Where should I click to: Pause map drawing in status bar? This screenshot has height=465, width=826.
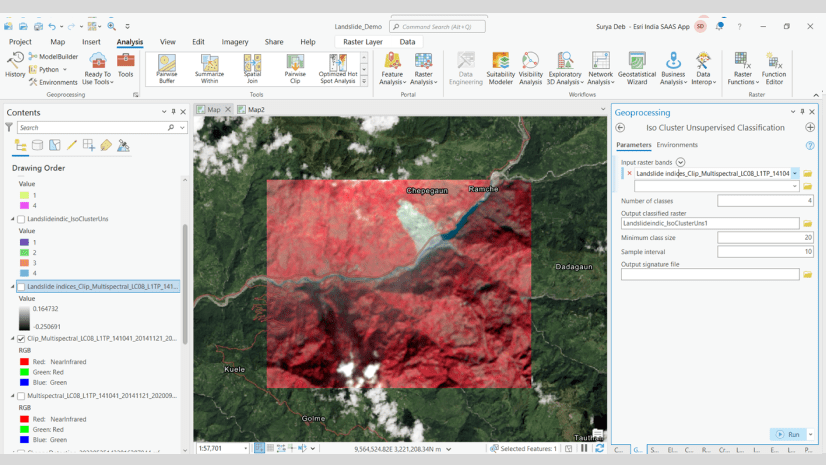(584, 448)
